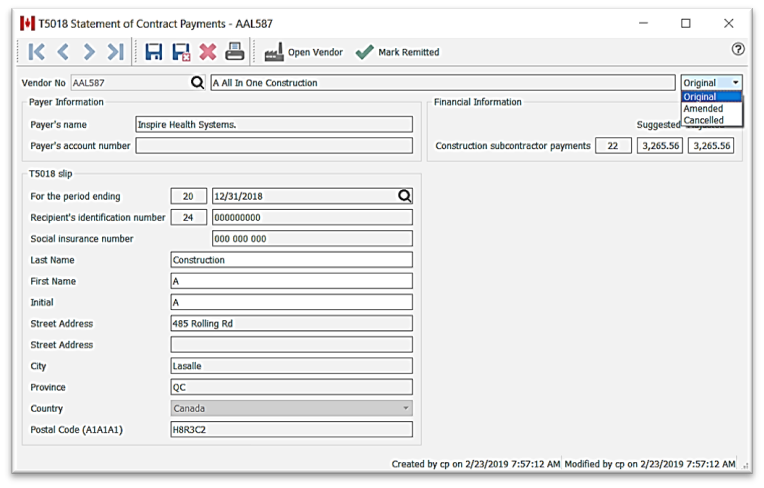Click 'Modified by cp' status text
Viewport: 764px width, 488px height.
tap(649, 464)
